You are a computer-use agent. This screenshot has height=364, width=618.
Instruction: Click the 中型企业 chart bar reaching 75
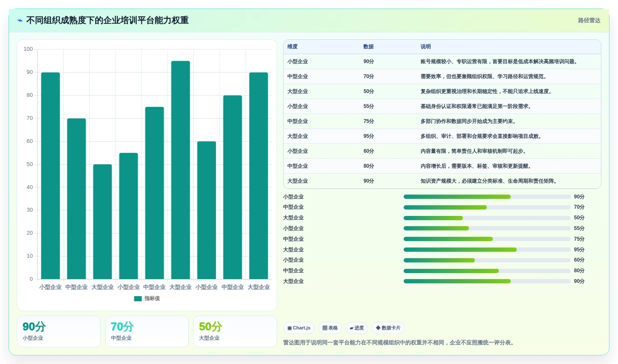pyautogui.click(x=155, y=193)
